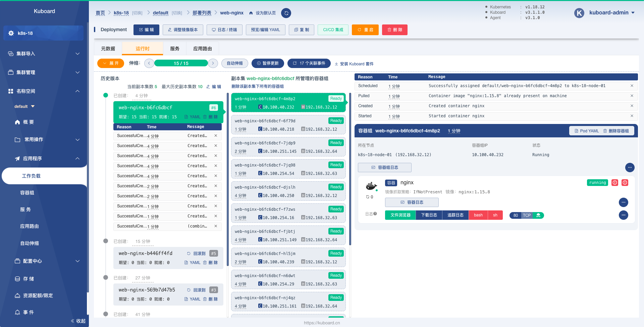The height and width of the screenshot is (327, 644).
Task: Click the kuboard-admin K avatar
Action: tap(579, 13)
